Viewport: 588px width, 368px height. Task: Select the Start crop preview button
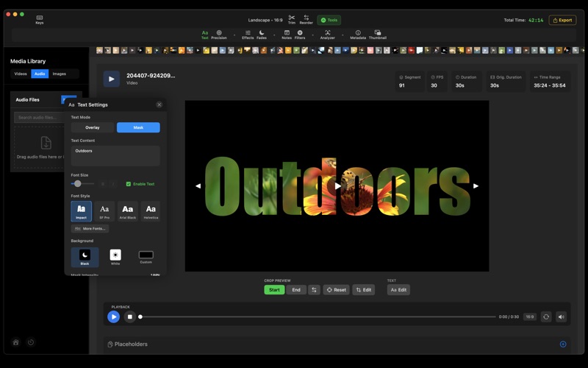pyautogui.click(x=274, y=290)
